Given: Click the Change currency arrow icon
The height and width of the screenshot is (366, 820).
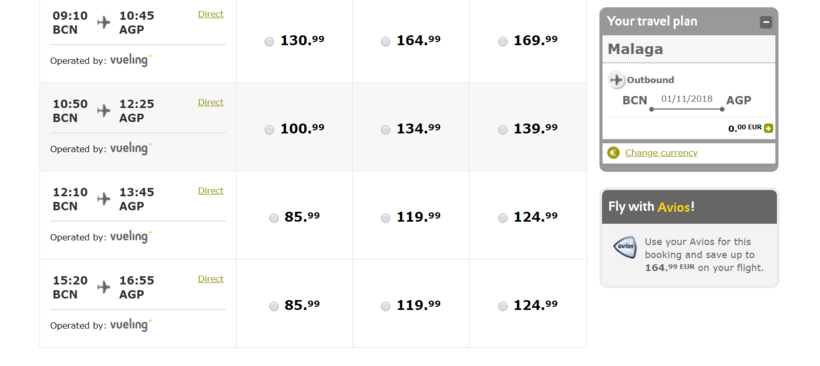Looking at the screenshot, I should 613,153.
